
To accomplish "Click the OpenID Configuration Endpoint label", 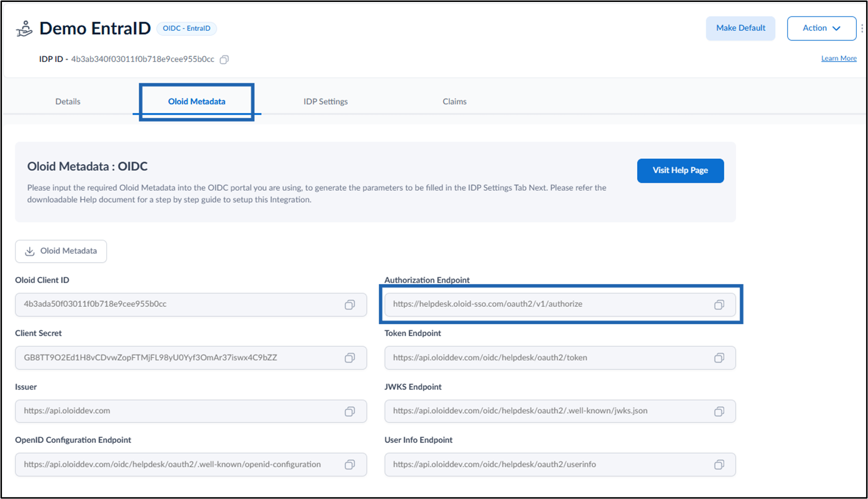I will (x=73, y=440).
